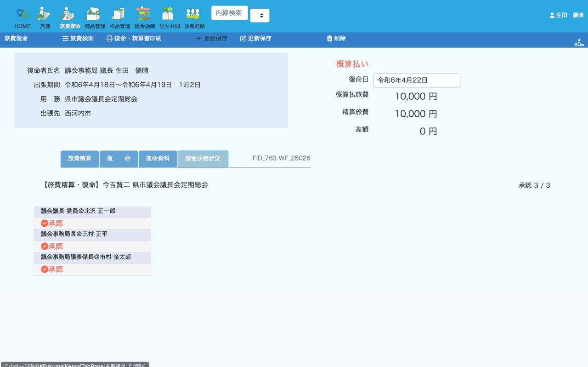Expand the dropdown next to 内線検索
The width and height of the screenshot is (588, 367).
260,15
